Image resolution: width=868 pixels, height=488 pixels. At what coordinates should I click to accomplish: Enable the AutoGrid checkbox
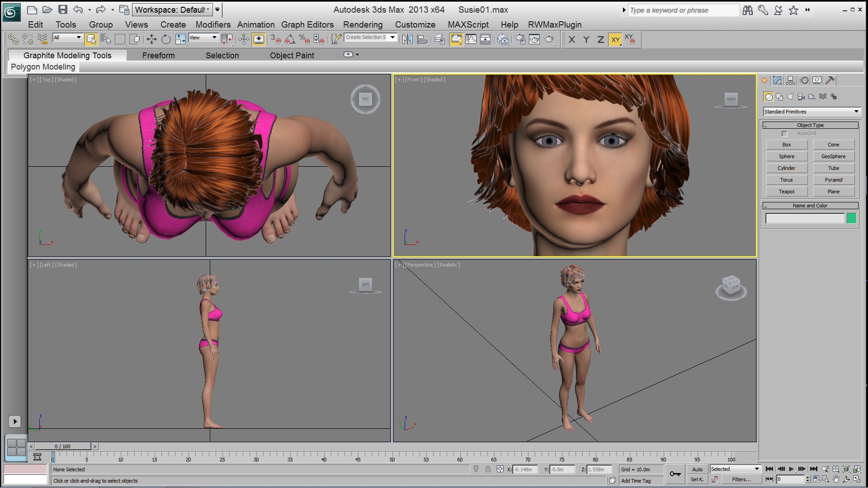point(784,134)
